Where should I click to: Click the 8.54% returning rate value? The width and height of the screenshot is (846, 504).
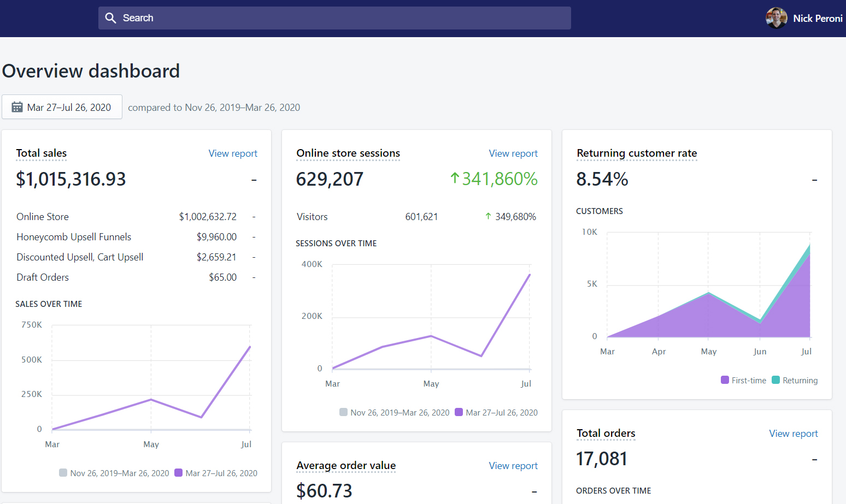tap(602, 179)
